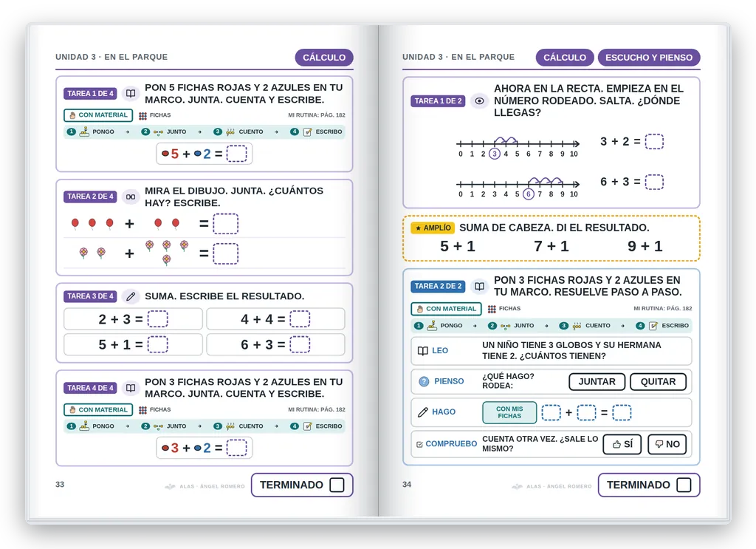Click the TAREA 1 DE 4 badge
756x549 pixels.
90,94
